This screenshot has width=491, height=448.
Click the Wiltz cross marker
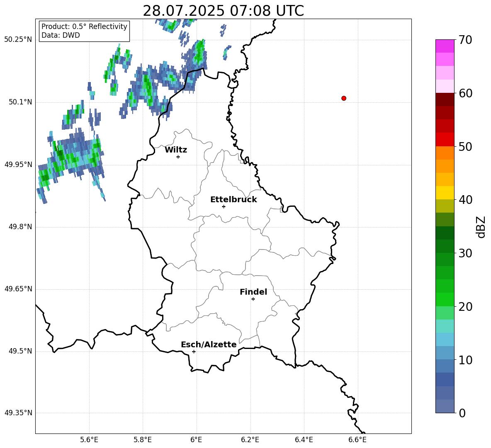[x=178, y=157]
